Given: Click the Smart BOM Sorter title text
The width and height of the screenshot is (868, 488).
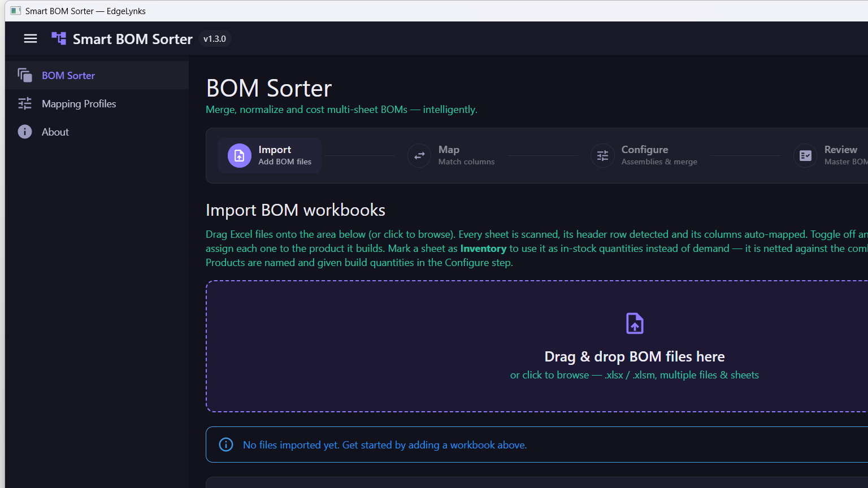Looking at the screenshot, I should (133, 39).
